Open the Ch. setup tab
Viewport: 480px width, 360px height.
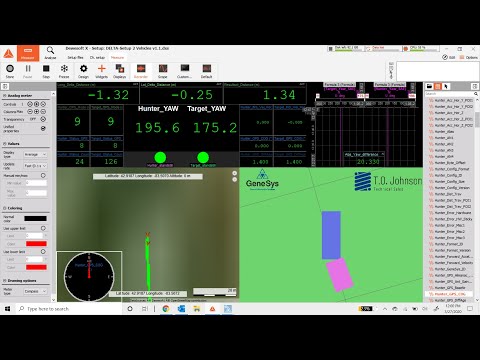[x=97, y=58]
